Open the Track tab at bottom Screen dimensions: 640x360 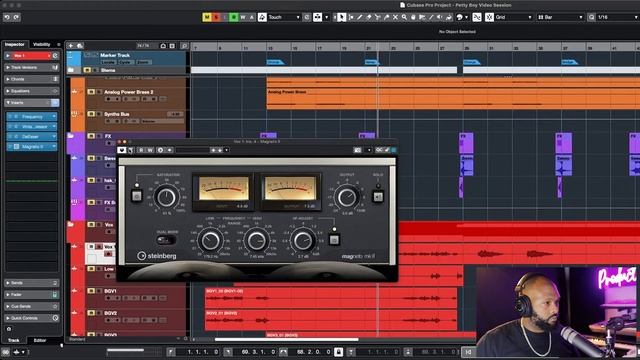click(x=14, y=340)
